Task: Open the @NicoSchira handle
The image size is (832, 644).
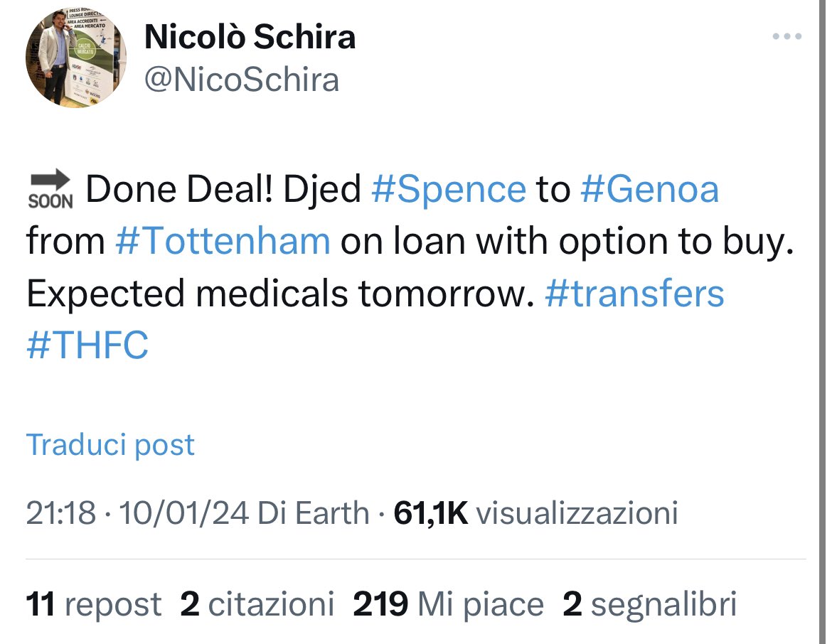Action: pyautogui.click(x=242, y=80)
